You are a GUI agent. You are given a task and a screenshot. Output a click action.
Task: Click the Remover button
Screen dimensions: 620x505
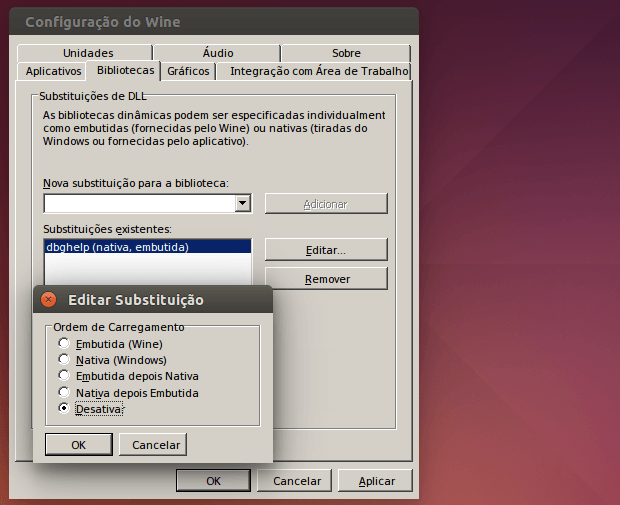click(x=326, y=279)
